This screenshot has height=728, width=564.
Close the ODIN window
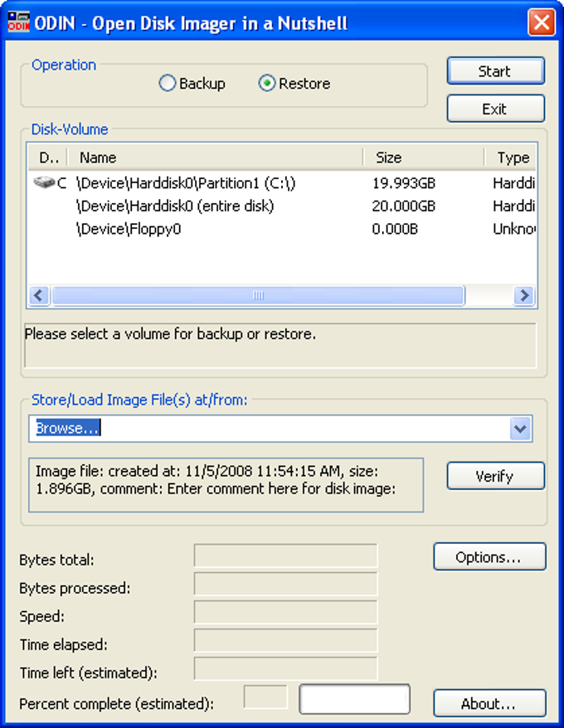pyautogui.click(x=542, y=22)
